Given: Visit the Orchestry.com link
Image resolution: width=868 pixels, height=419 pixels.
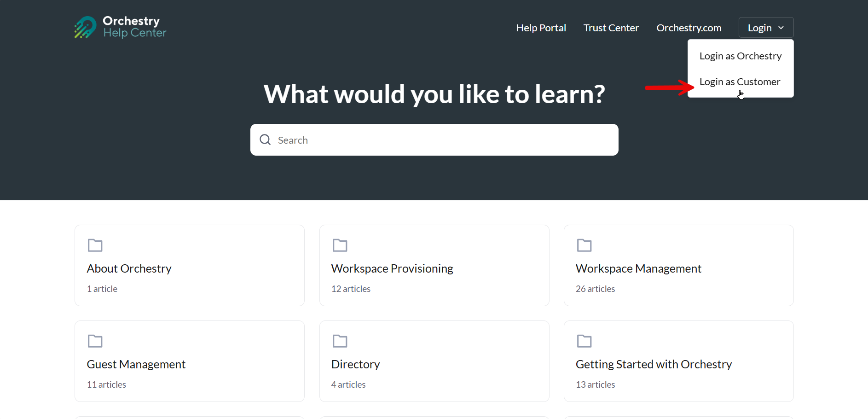Looking at the screenshot, I should tap(689, 28).
